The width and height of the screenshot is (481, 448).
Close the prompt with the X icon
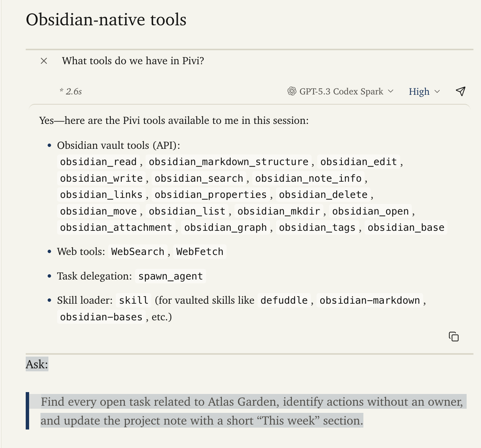tap(44, 61)
